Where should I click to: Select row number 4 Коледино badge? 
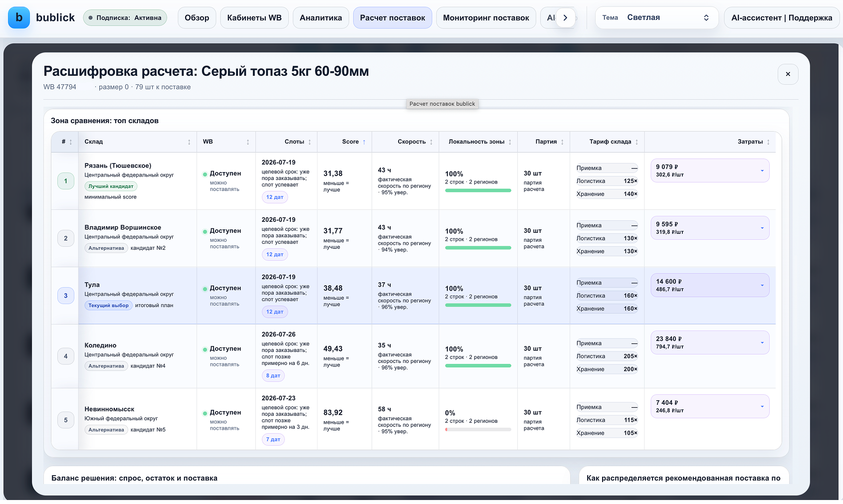(66, 356)
